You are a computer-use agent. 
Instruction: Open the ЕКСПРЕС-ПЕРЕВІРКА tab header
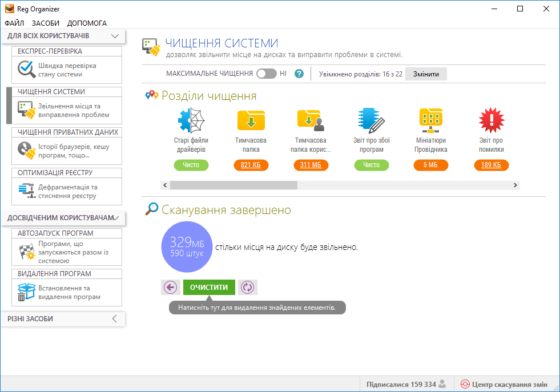click(67, 51)
